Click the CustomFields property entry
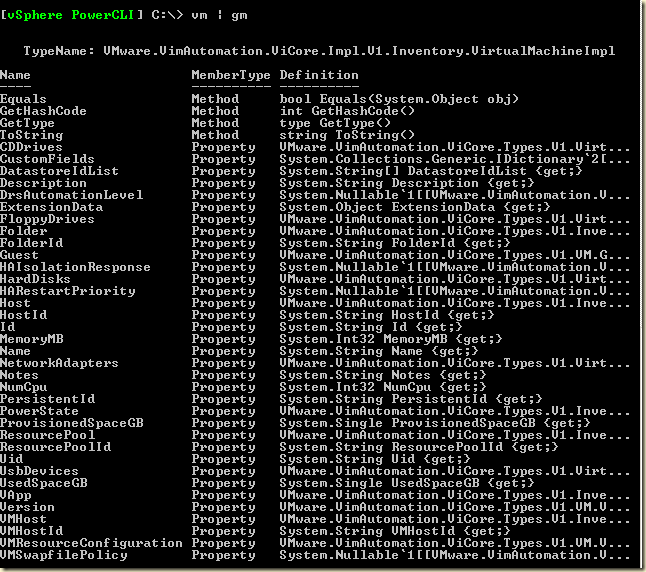The height and width of the screenshot is (572, 646). point(48,159)
